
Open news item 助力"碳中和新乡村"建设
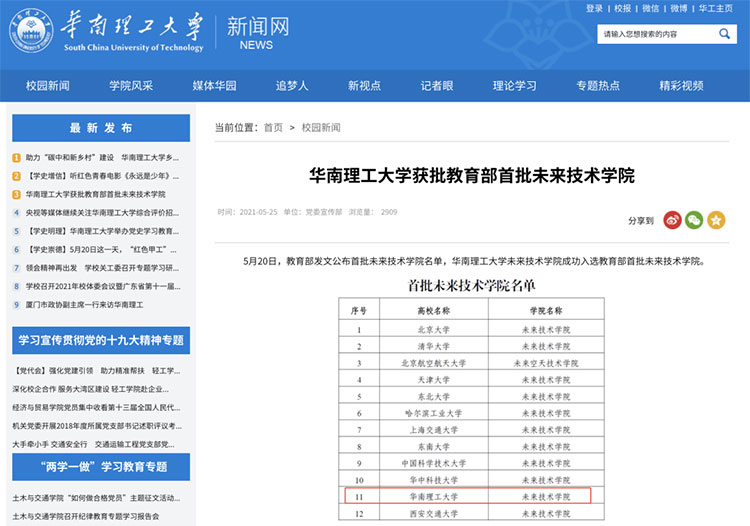pos(102,157)
